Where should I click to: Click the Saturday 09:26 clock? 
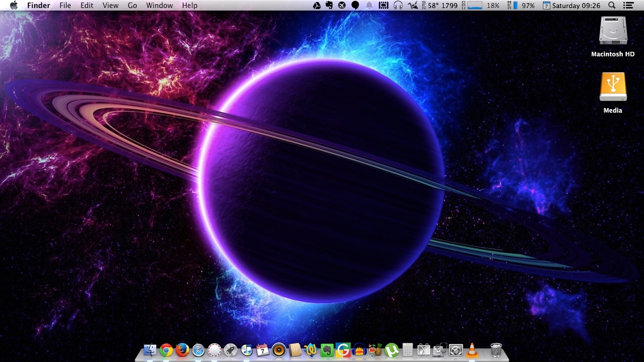(577, 6)
